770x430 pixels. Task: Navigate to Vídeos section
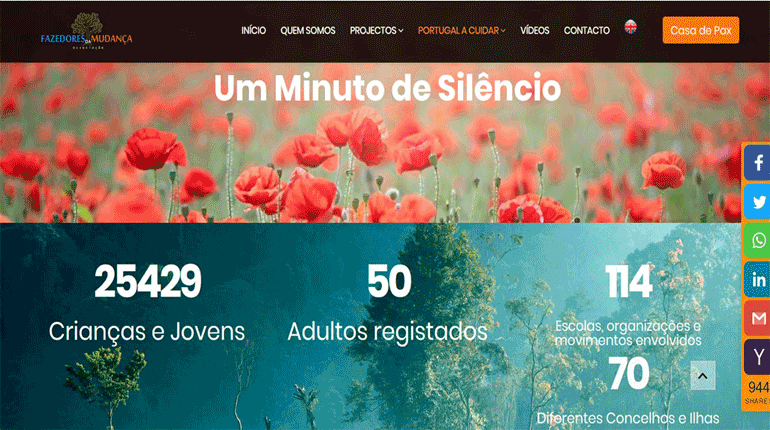[535, 30]
